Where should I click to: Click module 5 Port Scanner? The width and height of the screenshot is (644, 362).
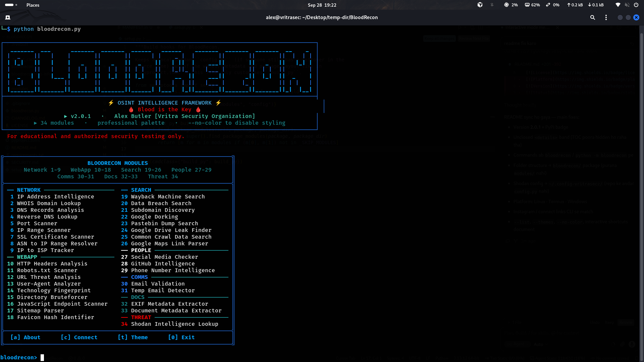34,224
